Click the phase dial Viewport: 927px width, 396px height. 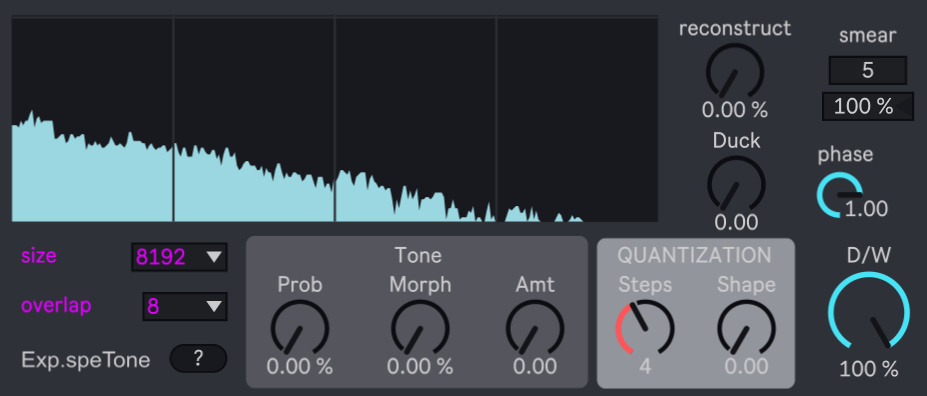[840, 194]
